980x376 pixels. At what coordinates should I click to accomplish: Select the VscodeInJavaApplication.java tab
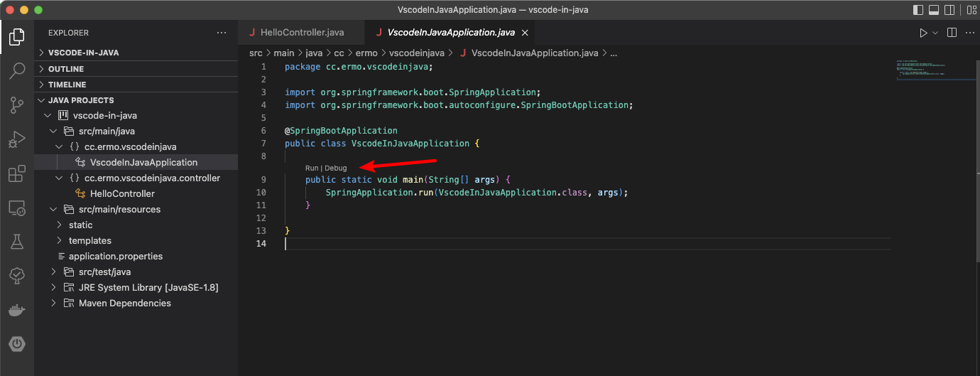coord(450,33)
